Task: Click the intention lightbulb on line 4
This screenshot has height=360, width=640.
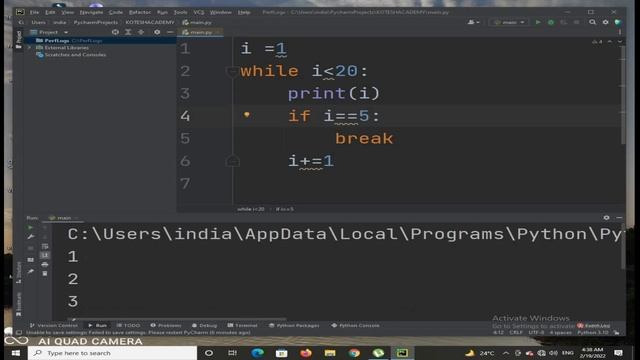Action: coord(247,115)
